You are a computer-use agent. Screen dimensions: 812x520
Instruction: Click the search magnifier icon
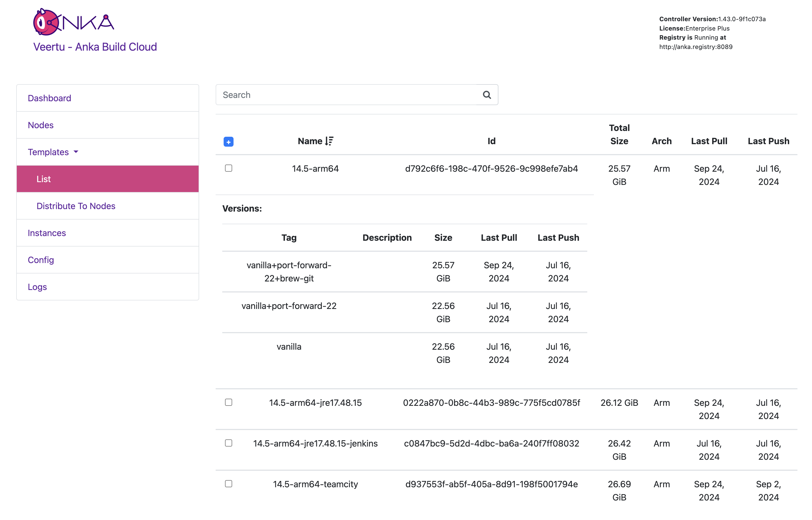[486, 95]
